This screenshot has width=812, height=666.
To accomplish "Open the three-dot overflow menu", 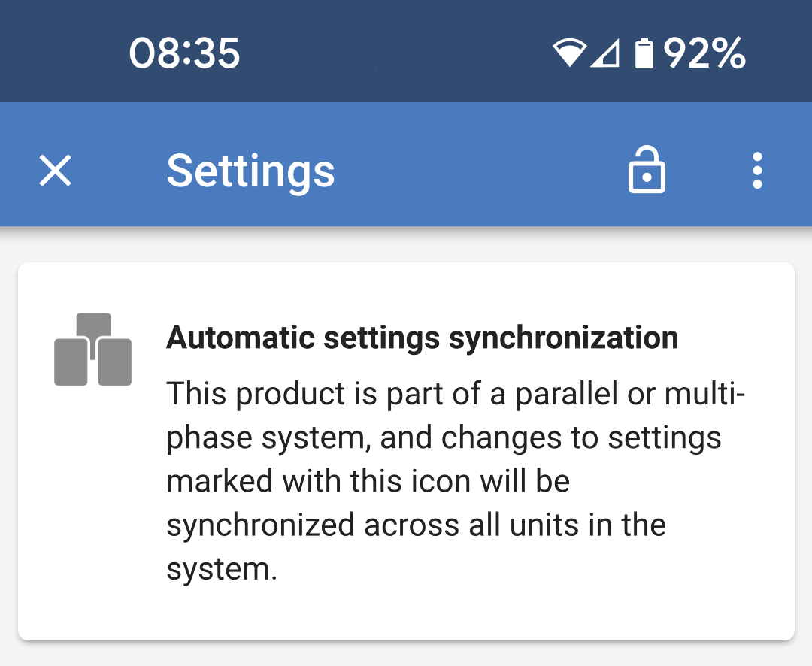I will [x=757, y=171].
